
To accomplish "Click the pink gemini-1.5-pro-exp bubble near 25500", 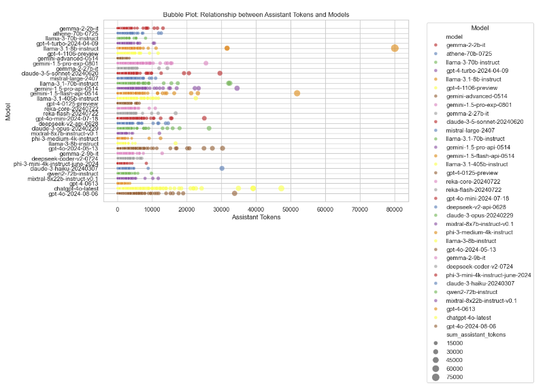I will (x=206, y=63).
